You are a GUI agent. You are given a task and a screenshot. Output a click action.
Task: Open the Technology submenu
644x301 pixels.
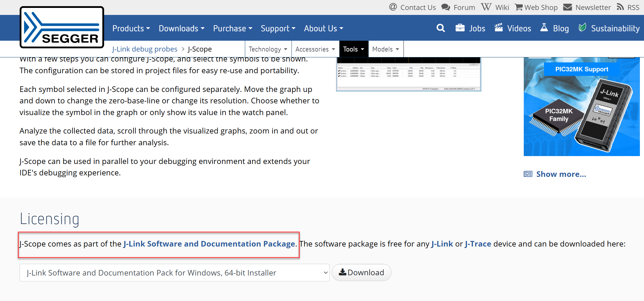(x=268, y=49)
